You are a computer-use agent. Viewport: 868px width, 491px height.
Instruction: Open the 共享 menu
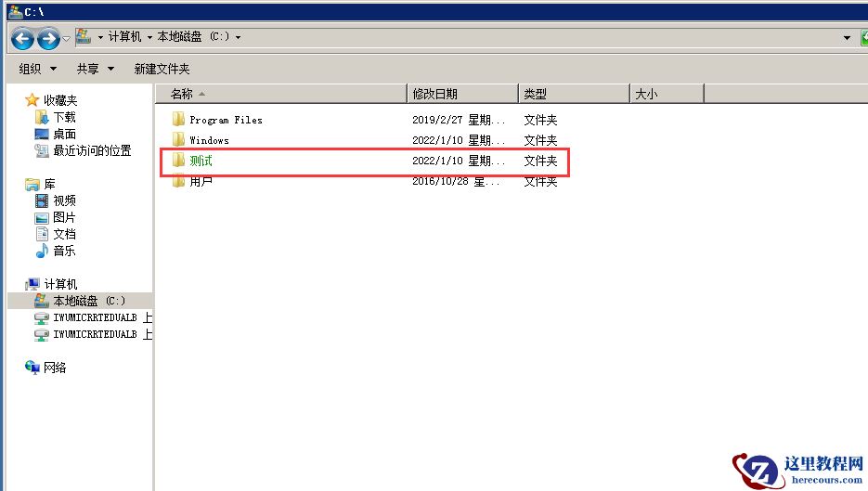coord(96,69)
